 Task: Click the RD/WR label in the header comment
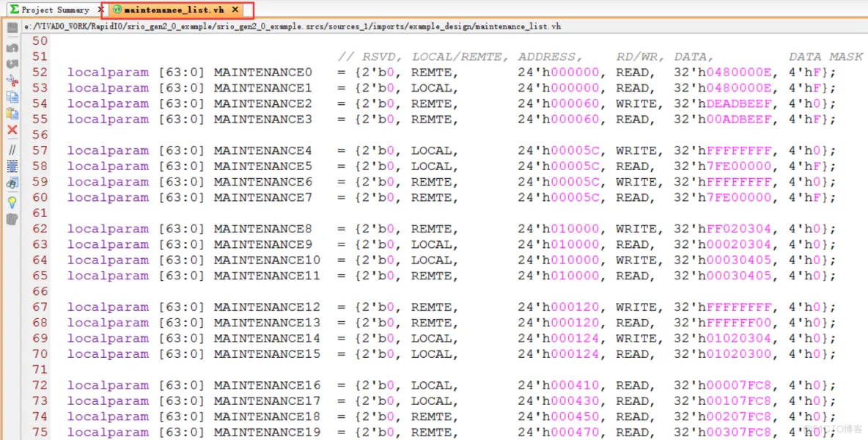pos(641,57)
